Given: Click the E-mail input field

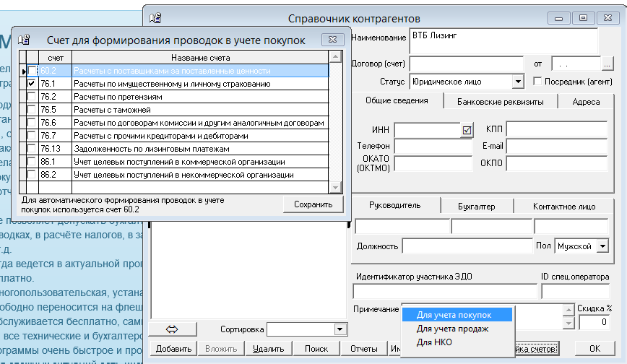Looking at the screenshot, I should click(557, 146).
